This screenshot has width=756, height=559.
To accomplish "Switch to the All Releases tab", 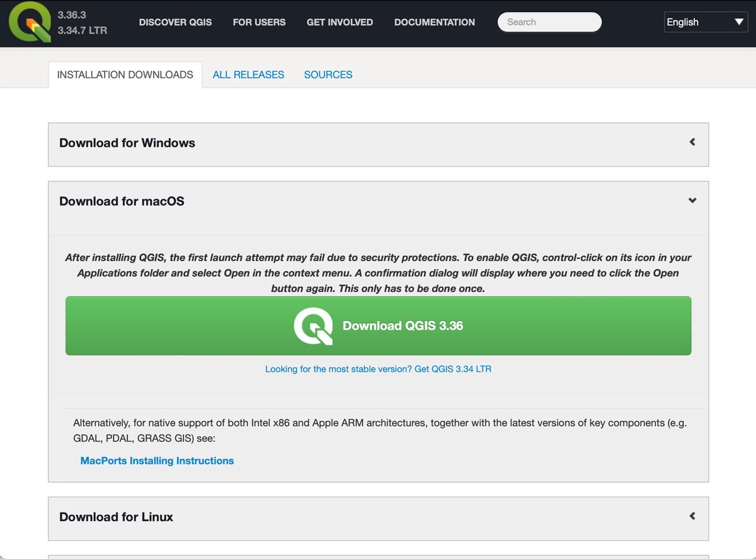I will point(248,74).
